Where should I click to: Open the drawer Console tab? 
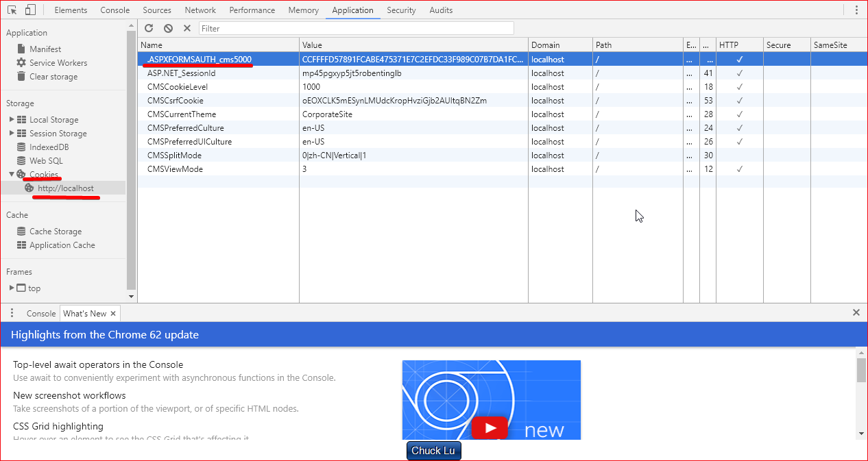41,314
